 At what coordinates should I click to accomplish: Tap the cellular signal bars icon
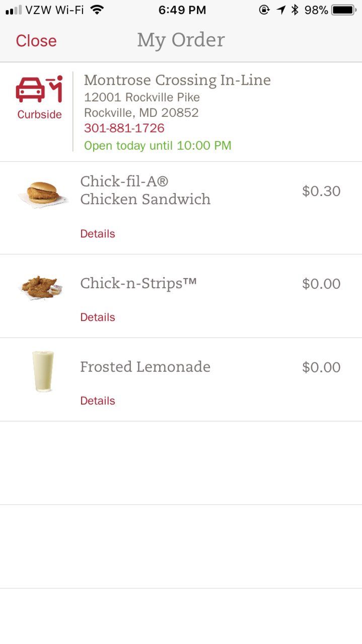point(14,10)
